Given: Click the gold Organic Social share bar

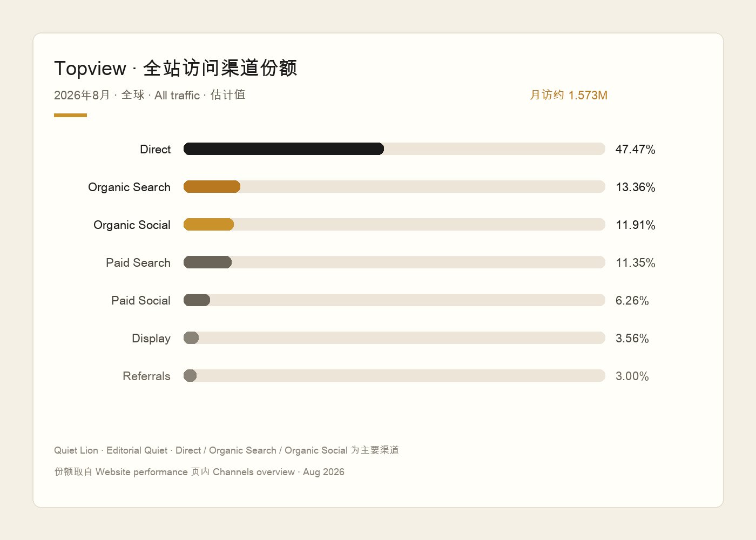Looking at the screenshot, I should click(208, 225).
